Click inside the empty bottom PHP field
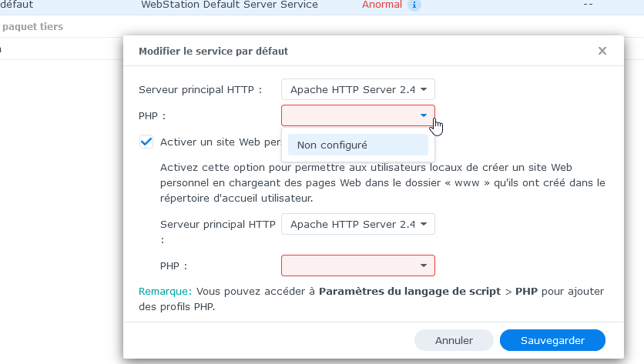Viewport: 644px width, 364px height. point(349,265)
